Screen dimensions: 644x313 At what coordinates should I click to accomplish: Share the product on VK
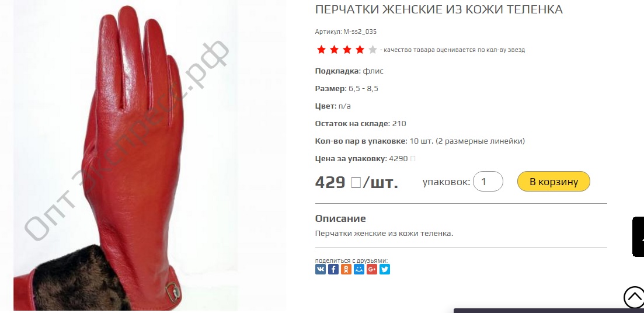pyautogui.click(x=321, y=269)
